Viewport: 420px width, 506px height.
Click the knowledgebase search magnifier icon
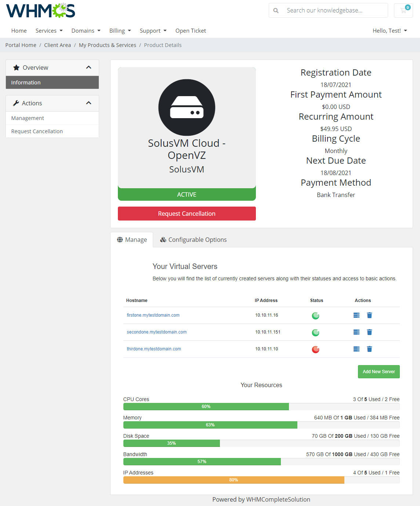coord(276,10)
